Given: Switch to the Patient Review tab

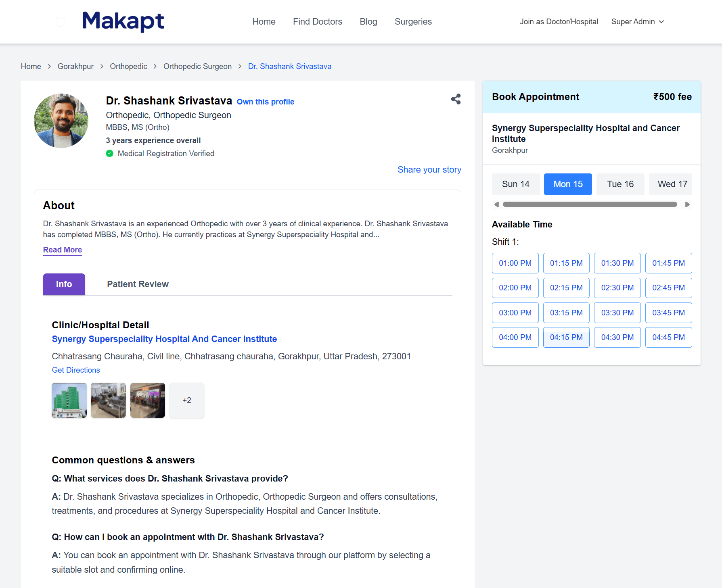Looking at the screenshot, I should pyautogui.click(x=138, y=284).
